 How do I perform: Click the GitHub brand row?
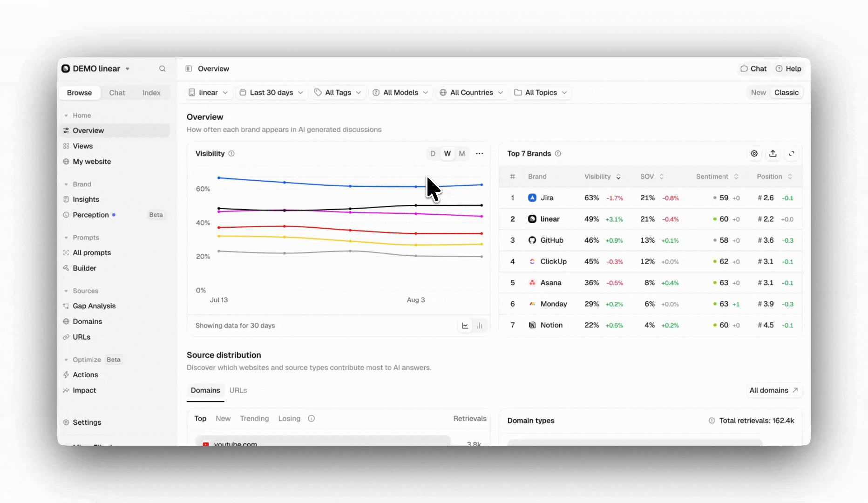click(x=650, y=240)
